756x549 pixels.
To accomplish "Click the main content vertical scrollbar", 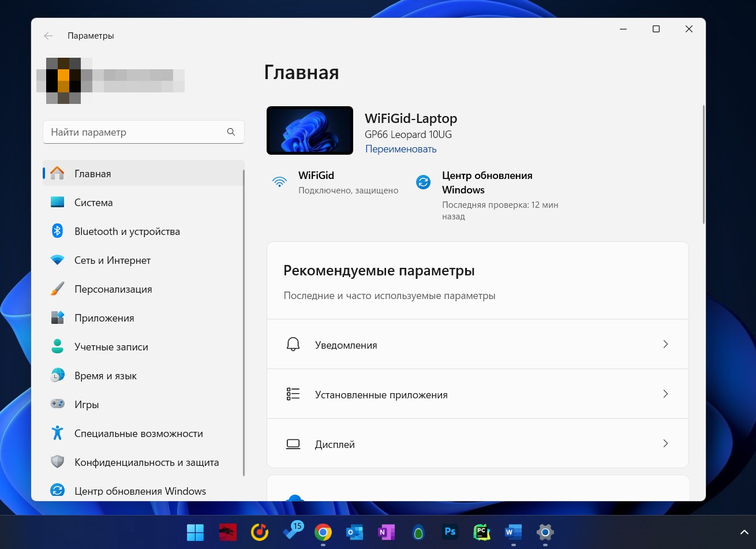I will pyautogui.click(x=703, y=165).
